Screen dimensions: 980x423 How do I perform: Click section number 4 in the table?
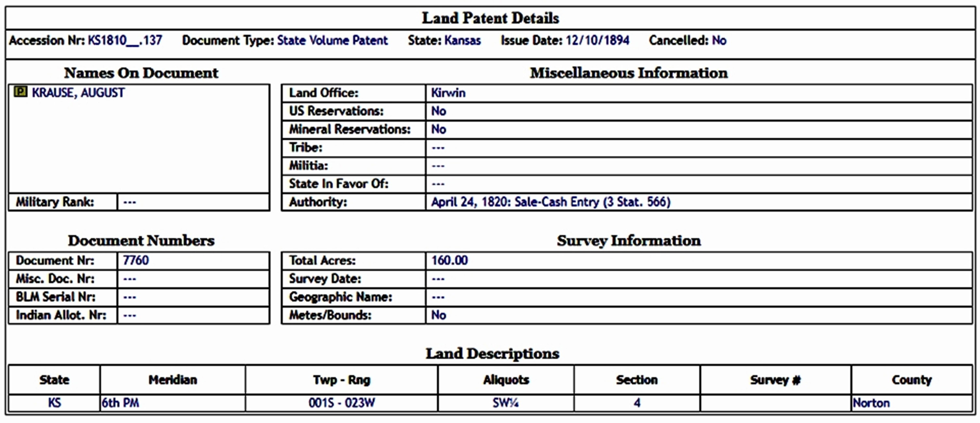pyautogui.click(x=637, y=403)
